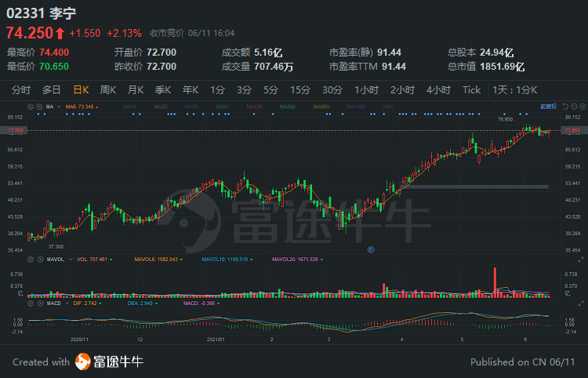588x378 pixels.
Task: Select the 月K tab
Action: click(x=136, y=90)
